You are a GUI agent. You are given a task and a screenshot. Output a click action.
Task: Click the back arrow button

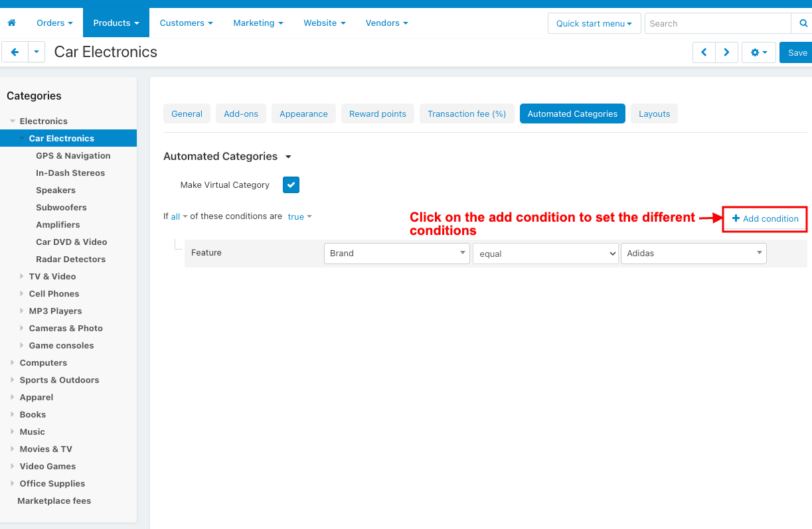point(15,52)
